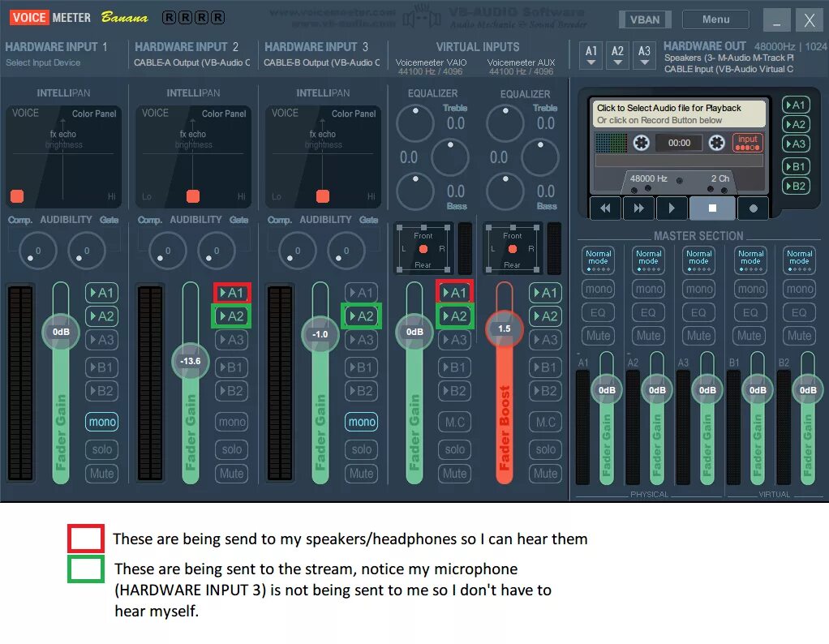
Task: Click the cassette play button
Action: (x=672, y=208)
